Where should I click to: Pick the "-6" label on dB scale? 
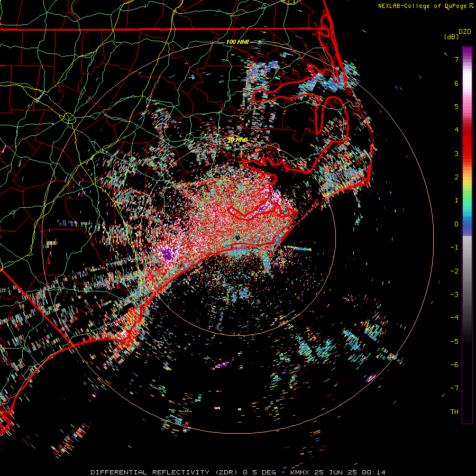(x=454, y=365)
